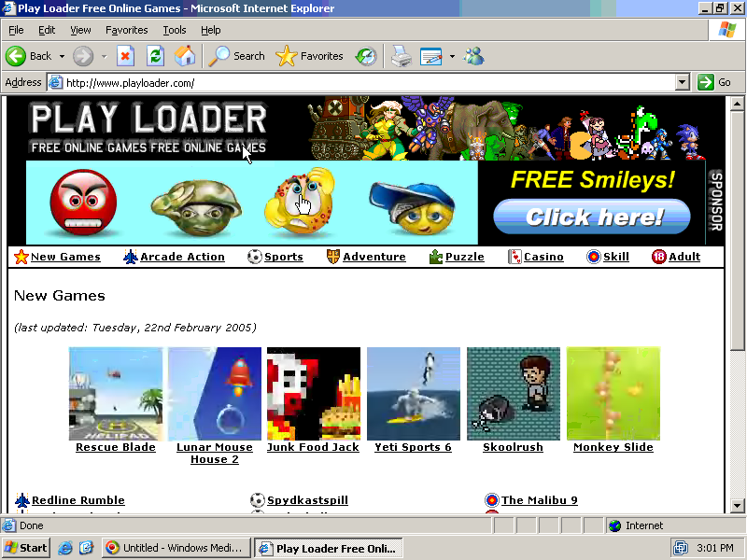The width and height of the screenshot is (747, 560).
Task: Click the Windows Start button
Action: 26,548
